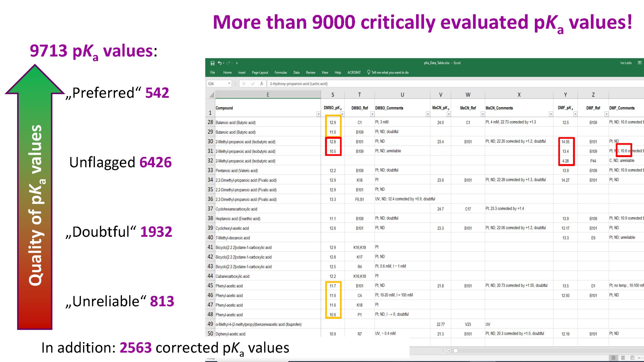Click the Insert Function fx icon
The image size is (644, 362).
tap(262, 84)
